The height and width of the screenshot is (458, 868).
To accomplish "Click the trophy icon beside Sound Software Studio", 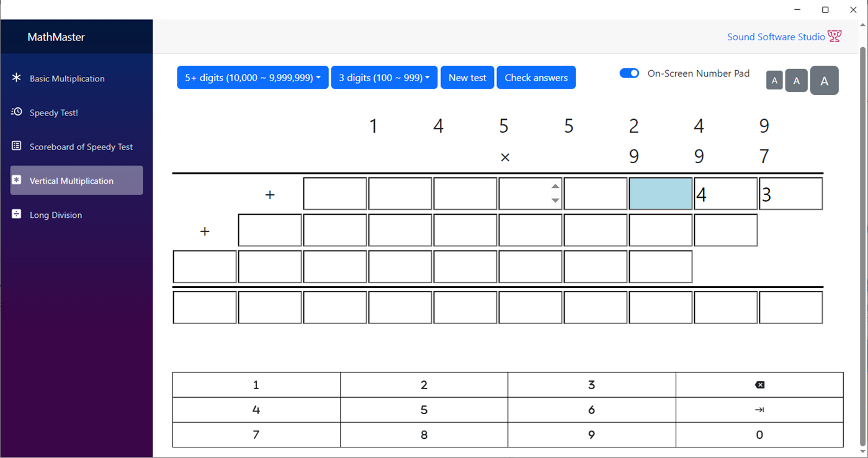I will (834, 37).
